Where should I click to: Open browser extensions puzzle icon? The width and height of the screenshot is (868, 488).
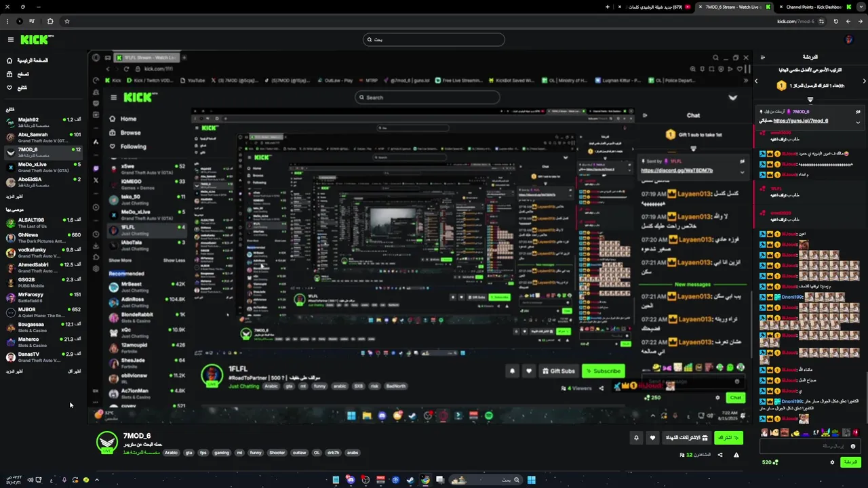(50, 21)
